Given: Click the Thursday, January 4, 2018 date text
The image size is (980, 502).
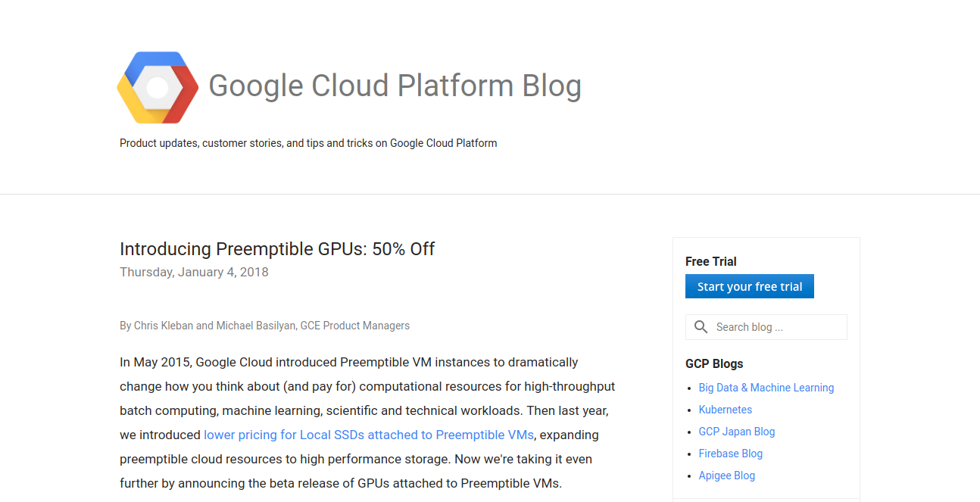Looking at the screenshot, I should pyautogui.click(x=194, y=272).
